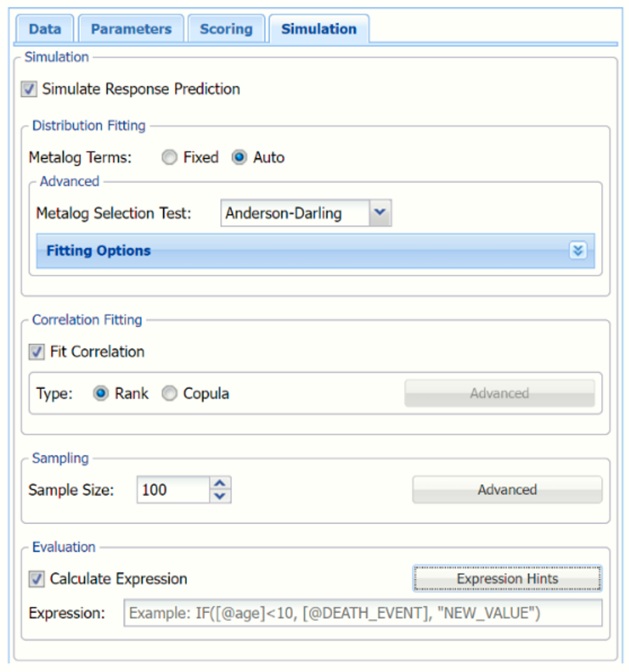The image size is (629, 672).
Task: Open Metalog Selection Test dropdown arrow
Action: coord(379,213)
